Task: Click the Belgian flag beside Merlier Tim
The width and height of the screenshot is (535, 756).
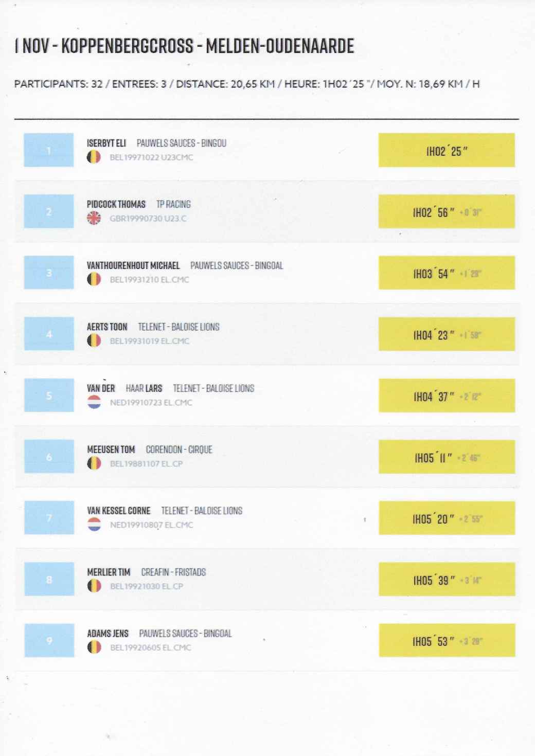Action: 94,586
